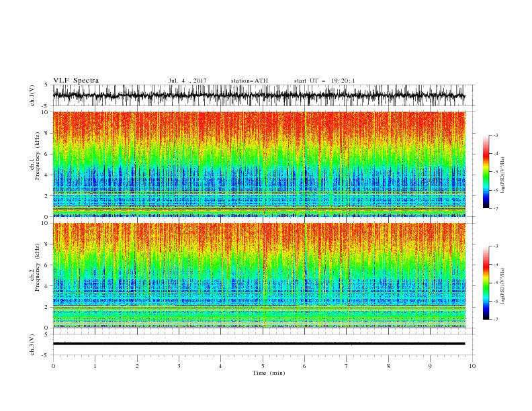Click the bottom time axis tick label "10"

(x=472, y=366)
